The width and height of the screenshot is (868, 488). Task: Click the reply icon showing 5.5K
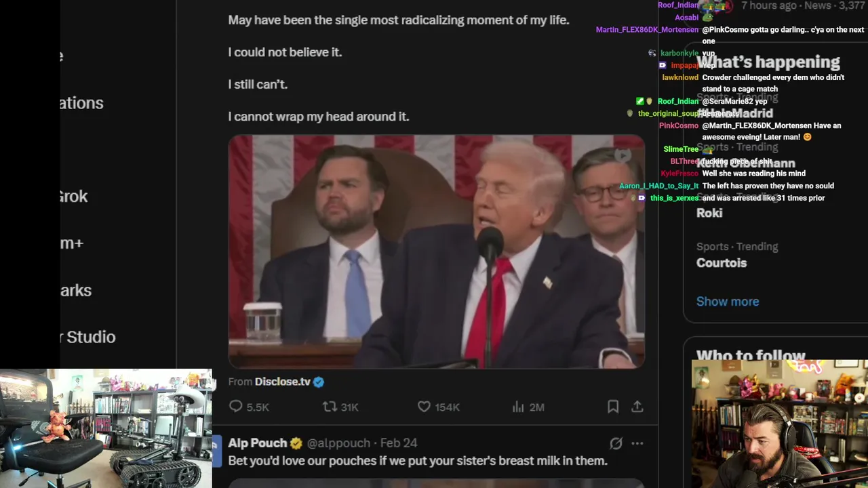[236, 407]
